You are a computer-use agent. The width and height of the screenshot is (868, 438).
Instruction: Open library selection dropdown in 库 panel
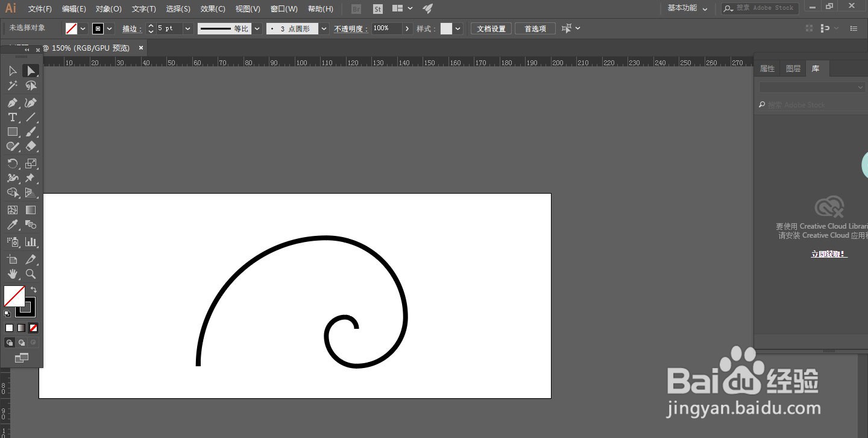click(812, 87)
